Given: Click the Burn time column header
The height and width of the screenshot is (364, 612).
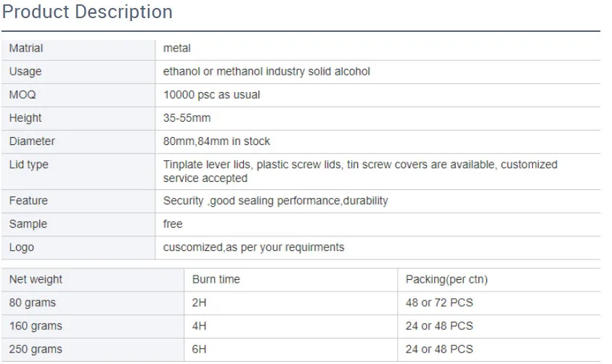Looking at the screenshot, I should [x=216, y=279].
